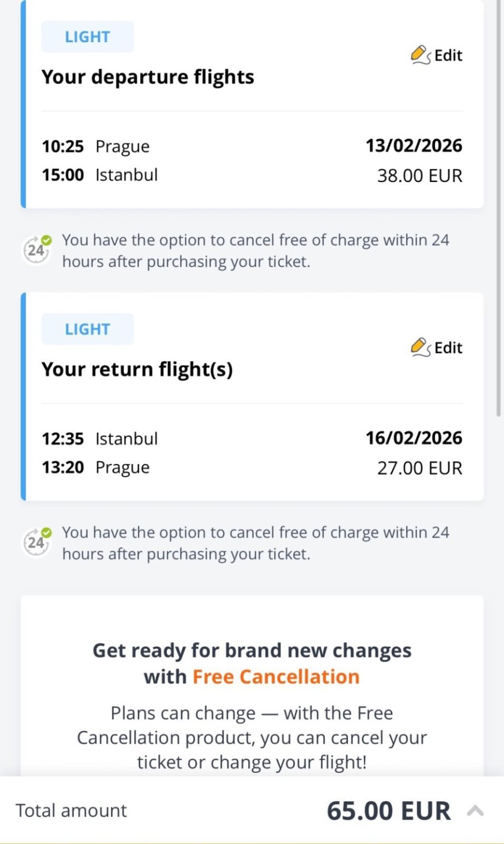Image resolution: width=504 pixels, height=844 pixels.
Task: Tap the 'Your departure flights' heading
Action: tap(148, 77)
